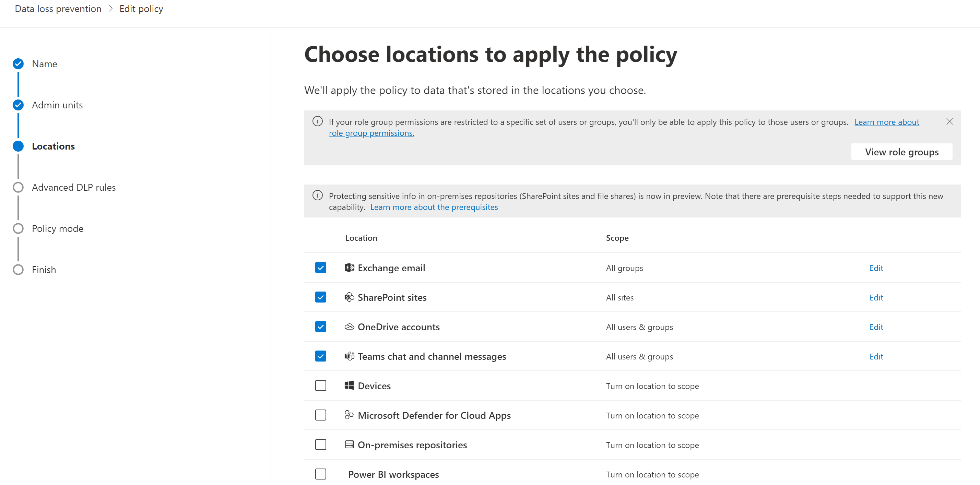980x485 pixels.
Task: Click the SharePoint sites icon
Action: click(349, 297)
